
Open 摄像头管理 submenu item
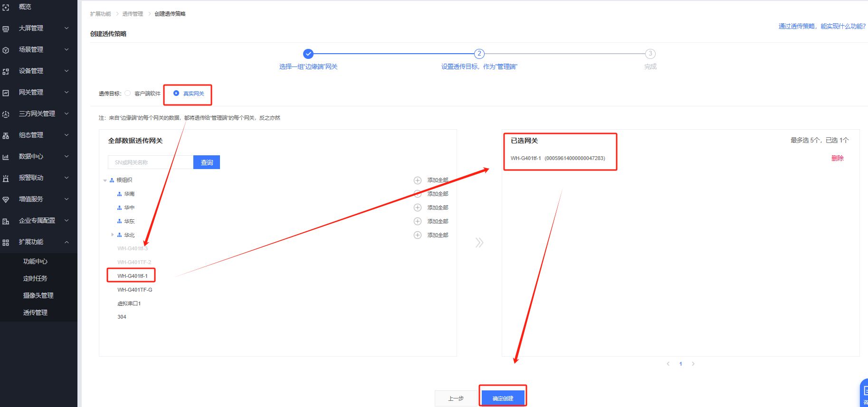click(38, 296)
